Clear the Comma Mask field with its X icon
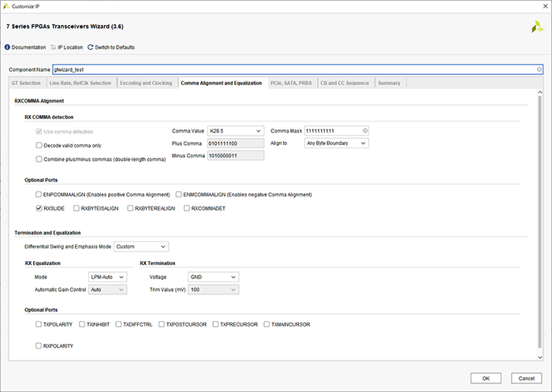 point(365,131)
